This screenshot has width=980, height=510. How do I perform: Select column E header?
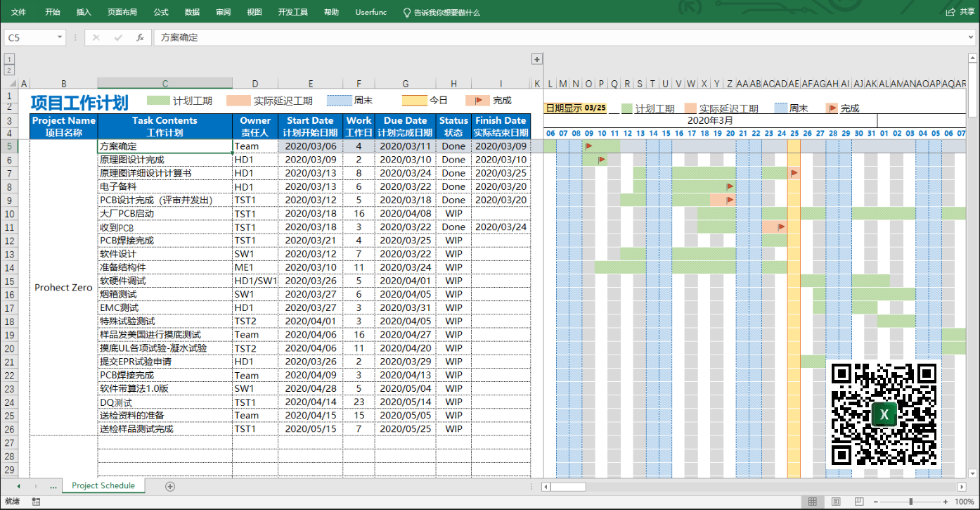(x=310, y=83)
